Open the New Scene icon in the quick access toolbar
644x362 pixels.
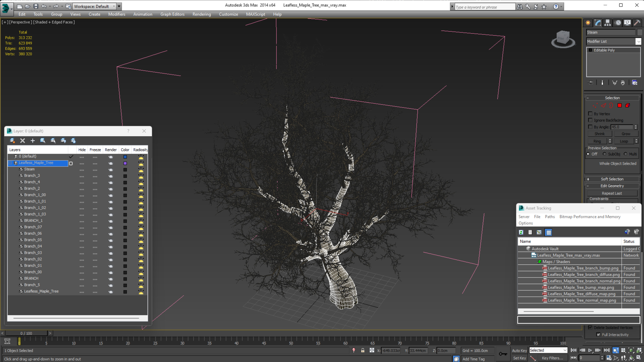19,6
